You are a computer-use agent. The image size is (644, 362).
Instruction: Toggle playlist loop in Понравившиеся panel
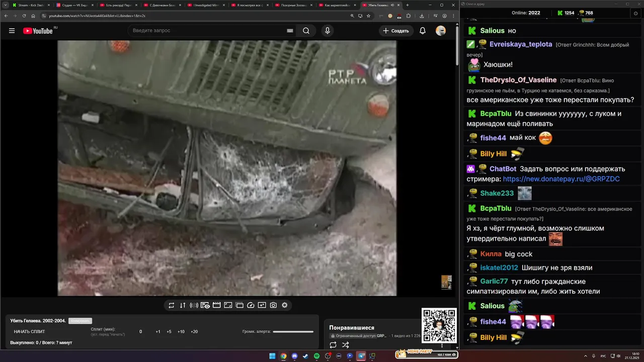click(x=333, y=345)
